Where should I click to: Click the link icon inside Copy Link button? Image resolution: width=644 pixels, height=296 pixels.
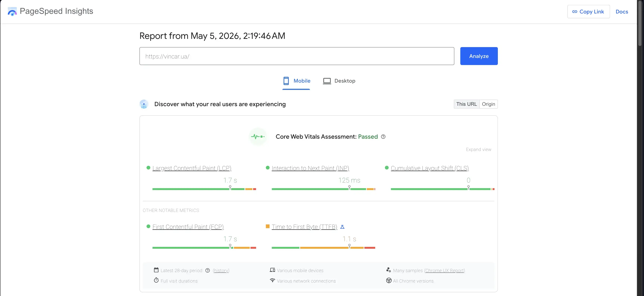pyautogui.click(x=575, y=12)
